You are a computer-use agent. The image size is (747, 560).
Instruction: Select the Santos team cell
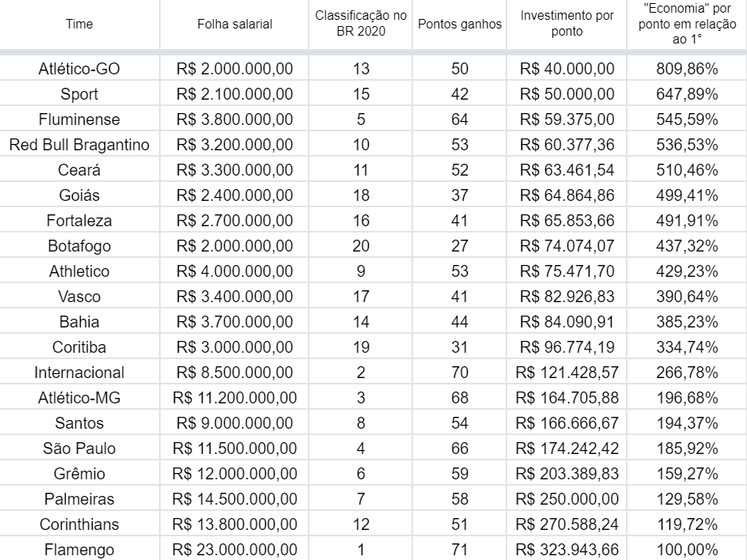coord(79,423)
